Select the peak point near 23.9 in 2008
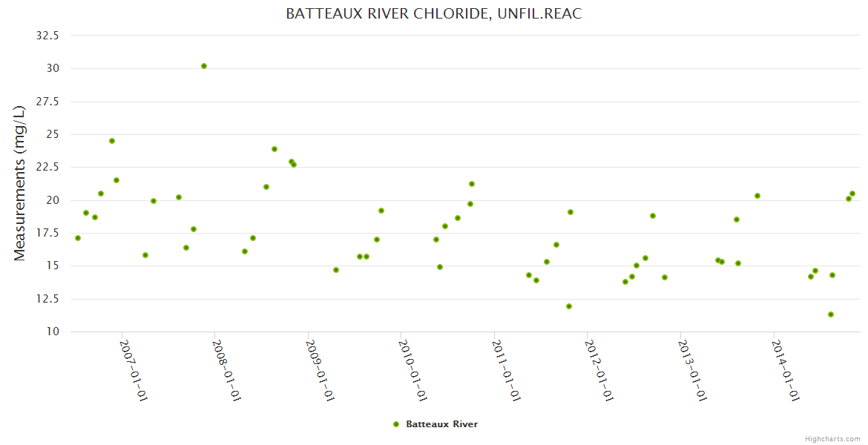The image size is (868, 445). tap(274, 149)
